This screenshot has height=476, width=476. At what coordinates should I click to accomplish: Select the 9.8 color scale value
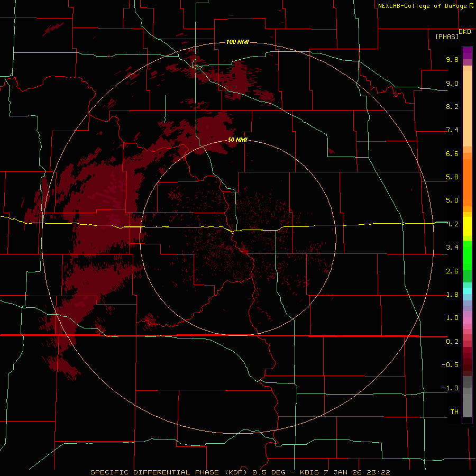tap(452, 59)
